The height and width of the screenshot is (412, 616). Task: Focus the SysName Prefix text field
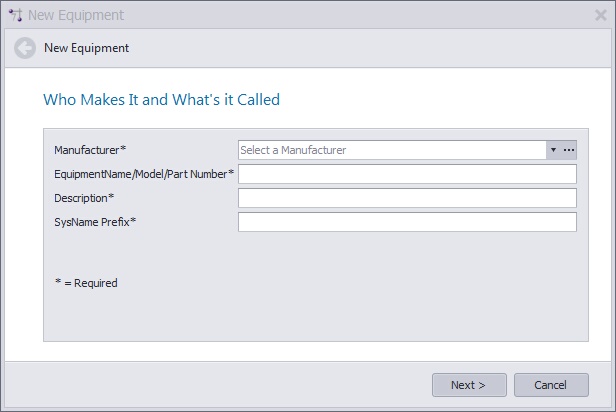(x=407, y=222)
